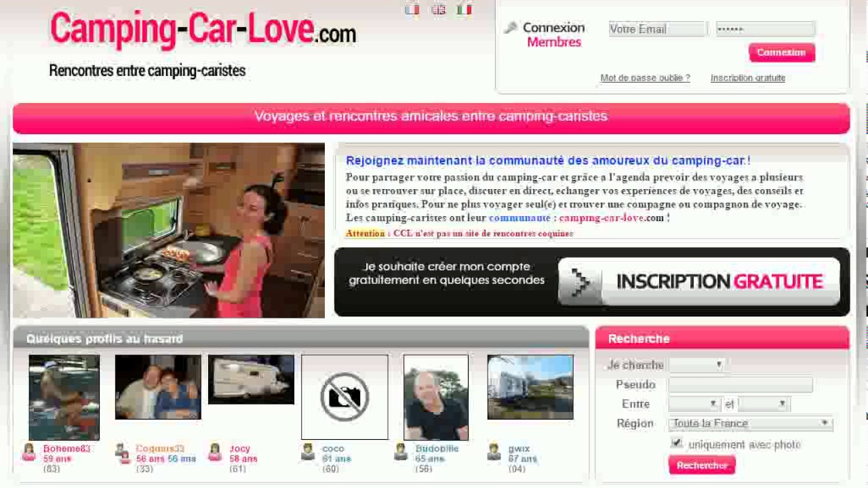This screenshot has height=488, width=868.
Task: Open gwix profile name link
Action: [519, 449]
